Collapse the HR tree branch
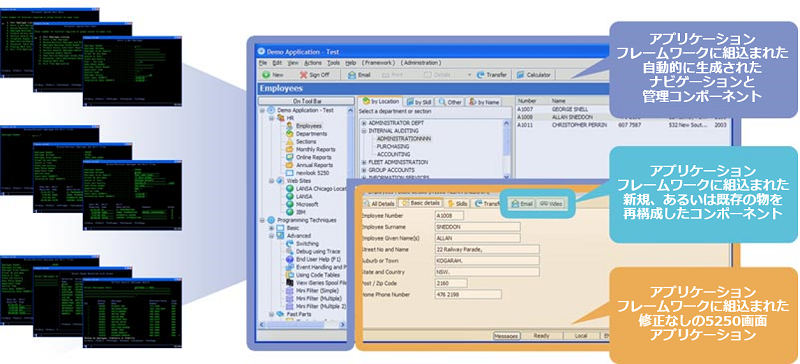 click(271, 117)
